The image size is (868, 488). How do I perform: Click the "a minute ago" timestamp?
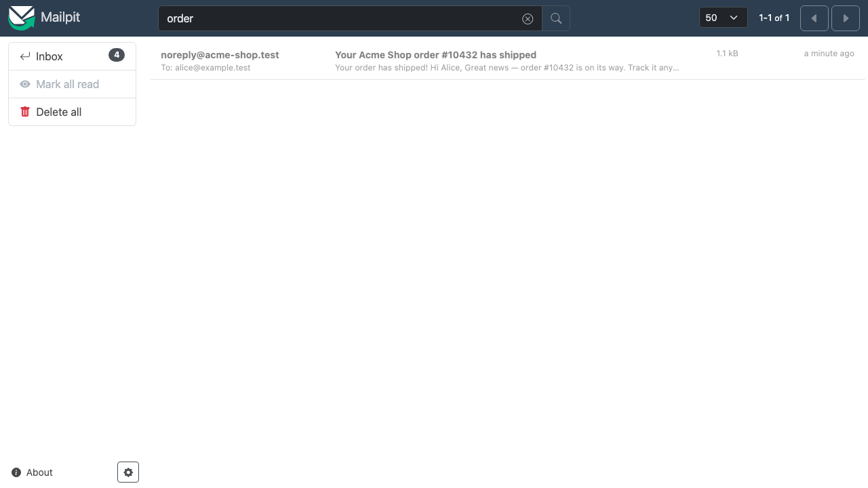tap(829, 54)
